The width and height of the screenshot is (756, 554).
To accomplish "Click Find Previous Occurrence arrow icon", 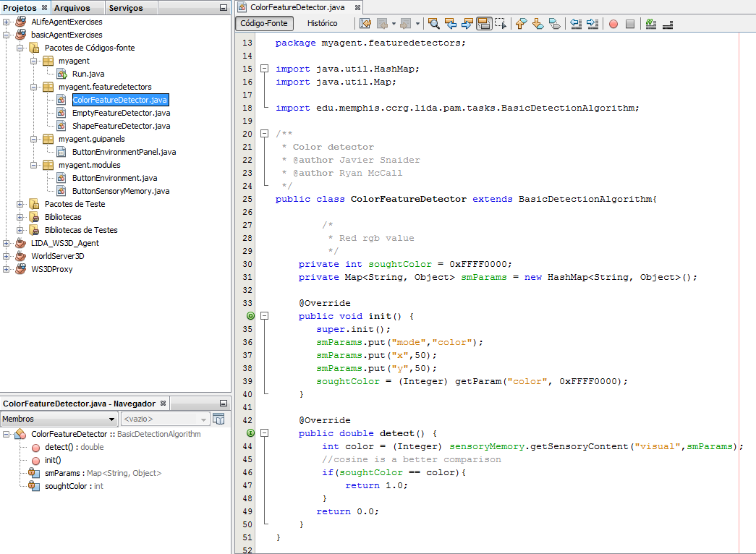I will [x=451, y=23].
